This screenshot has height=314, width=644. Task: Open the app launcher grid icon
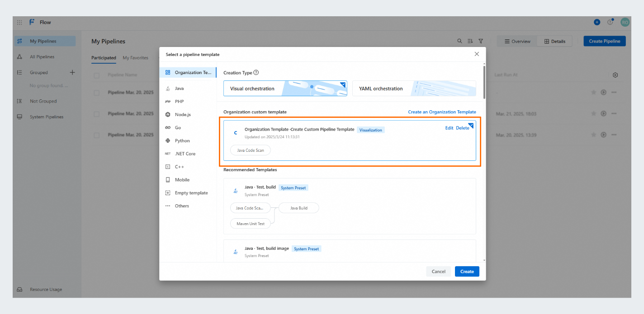pos(19,22)
